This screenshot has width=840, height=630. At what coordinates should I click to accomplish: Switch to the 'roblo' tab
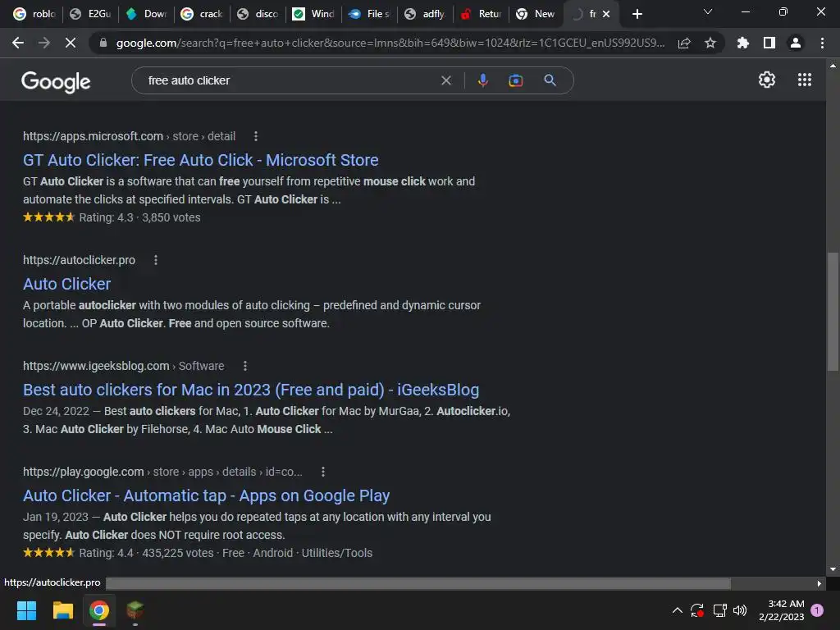click(x=34, y=14)
